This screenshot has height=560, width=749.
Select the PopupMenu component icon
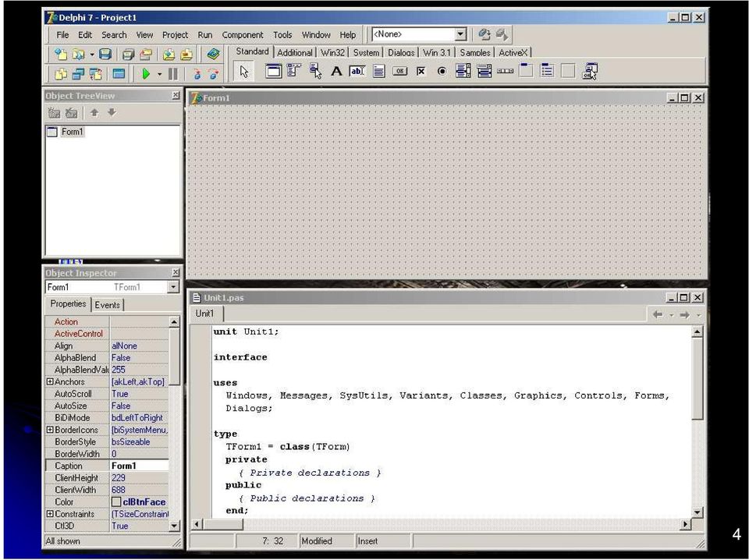pos(315,71)
